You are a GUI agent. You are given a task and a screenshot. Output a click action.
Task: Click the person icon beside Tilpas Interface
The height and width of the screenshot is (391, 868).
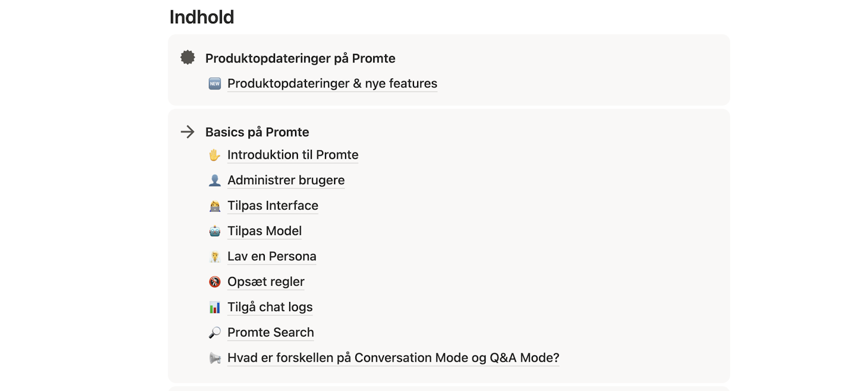(x=215, y=206)
